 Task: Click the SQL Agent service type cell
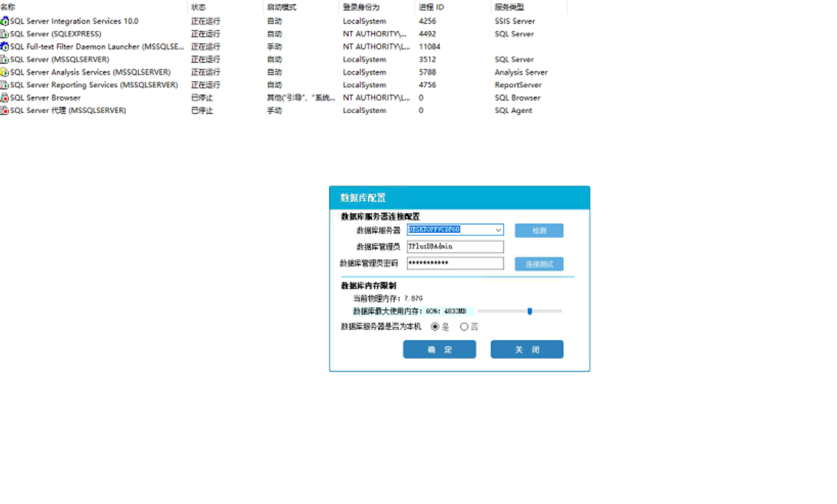point(513,110)
